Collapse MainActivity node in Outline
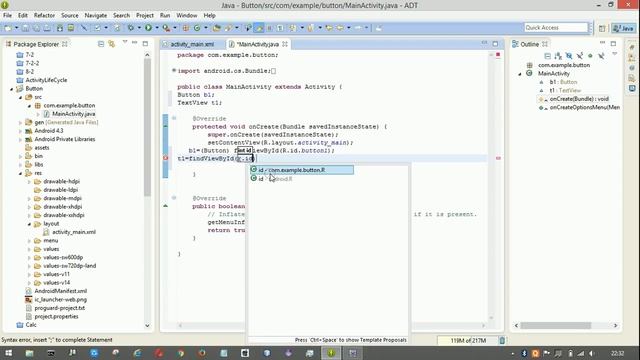The image size is (640, 360). (x=520, y=74)
